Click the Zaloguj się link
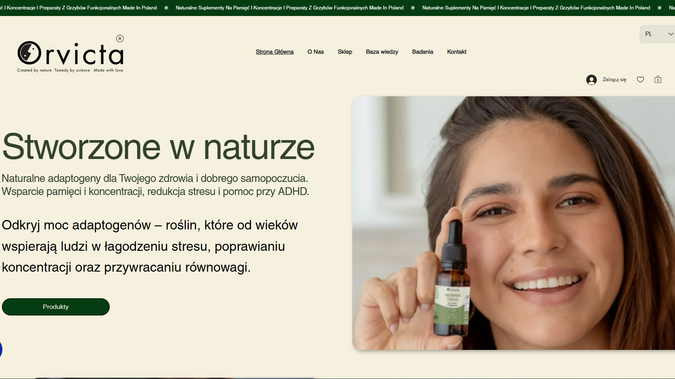Viewport: 675px width, 379px height. click(x=614, y=80)
